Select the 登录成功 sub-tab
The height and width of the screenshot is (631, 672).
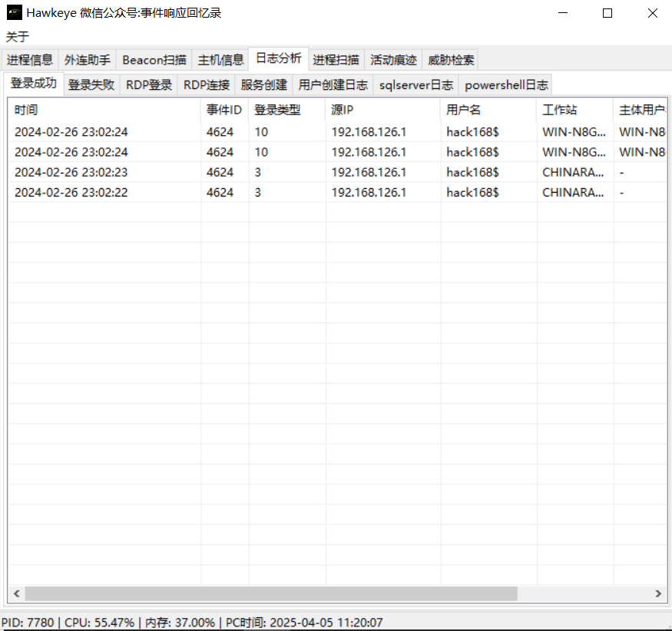pyautogui.click(x=34, y=83)
